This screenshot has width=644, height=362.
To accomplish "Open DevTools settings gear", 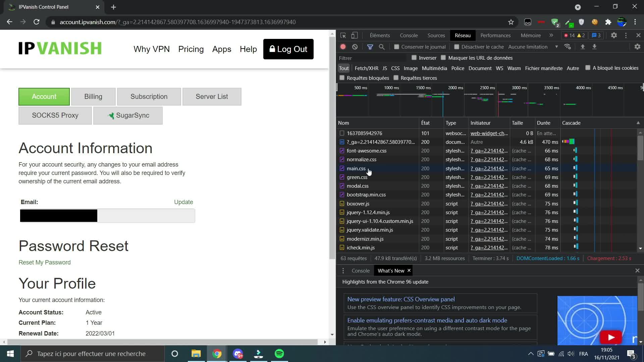I will click(x=614, y=35).
